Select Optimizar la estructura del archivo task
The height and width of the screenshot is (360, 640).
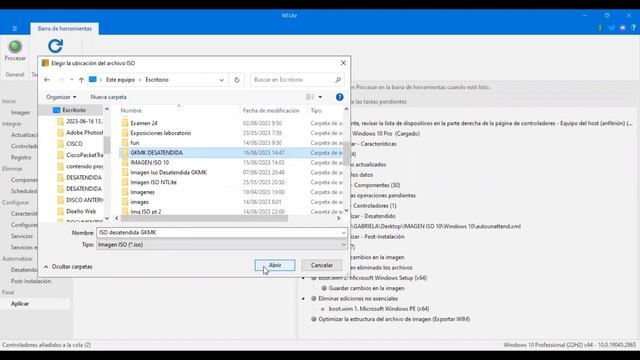394,319
